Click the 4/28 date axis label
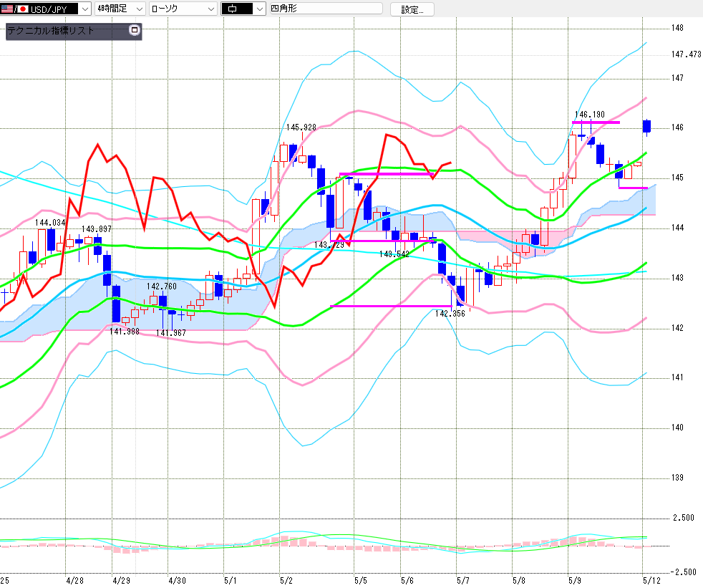The height and width of the screenshot is (588, 703). click(x=74, y=580)
